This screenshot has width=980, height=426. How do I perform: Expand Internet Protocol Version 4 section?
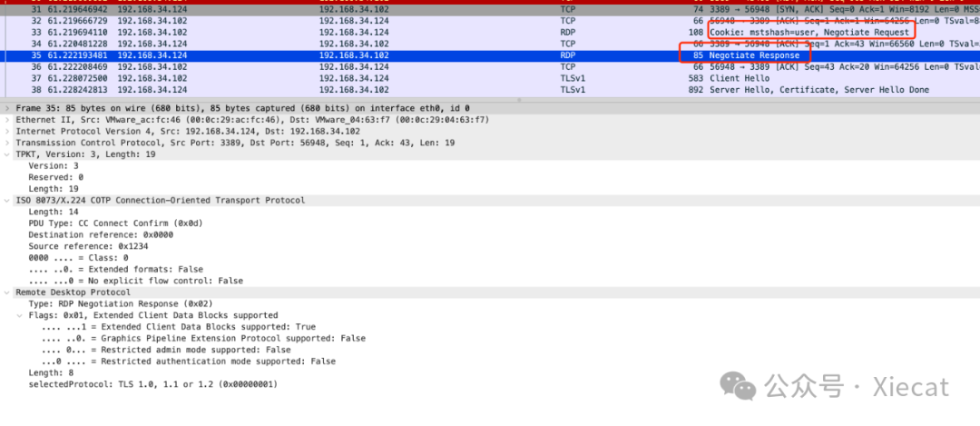[8, 132]
